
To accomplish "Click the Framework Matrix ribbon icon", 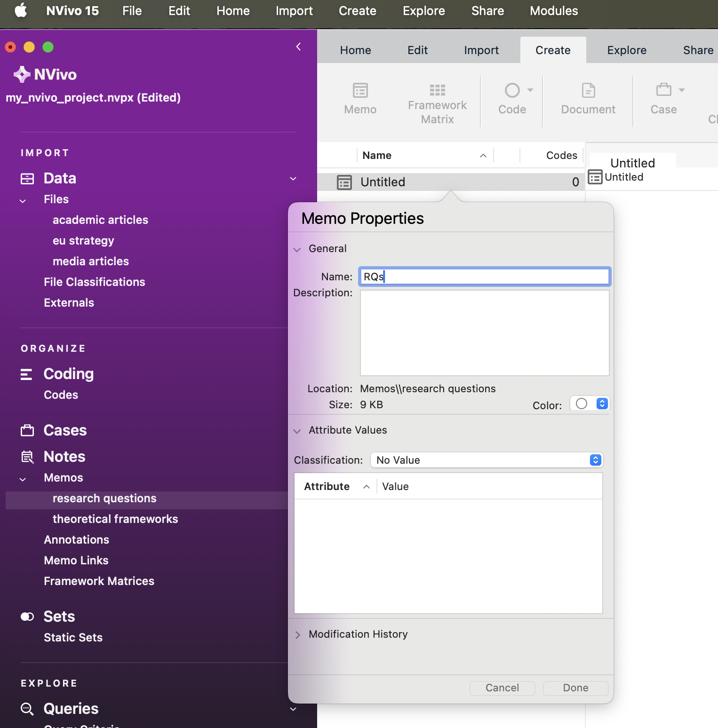I will click(437, 90).
